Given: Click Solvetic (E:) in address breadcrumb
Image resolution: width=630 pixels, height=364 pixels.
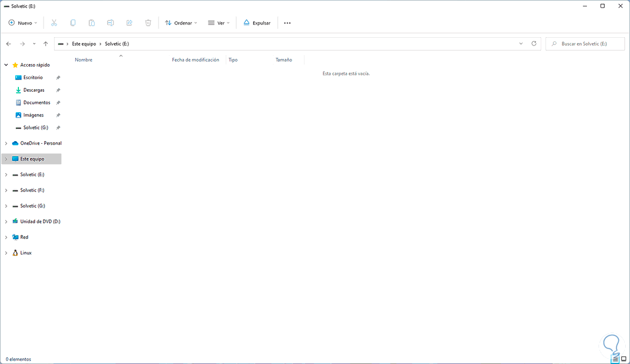Looking at the screenshot, I should tap(117, 44).
